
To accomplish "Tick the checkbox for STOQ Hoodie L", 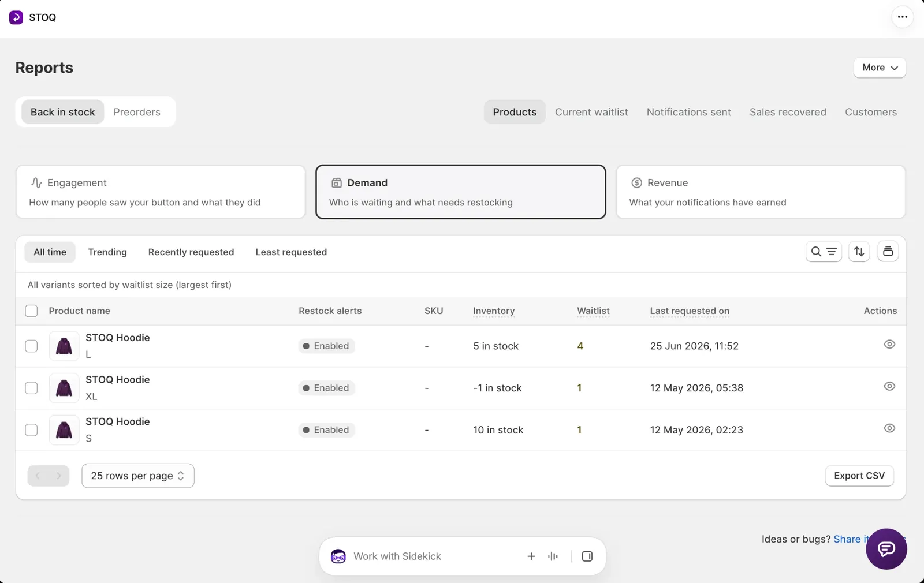I will pos(31,346).
